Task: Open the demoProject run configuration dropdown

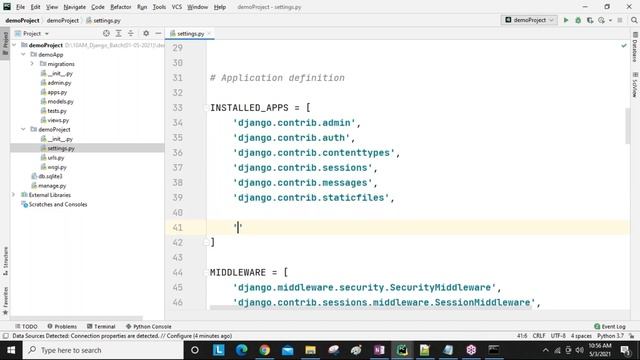Action: [x=529, y=20]
